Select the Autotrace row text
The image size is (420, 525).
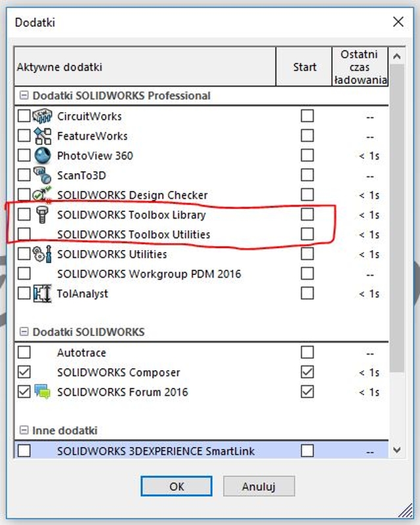tap(81, 352)
